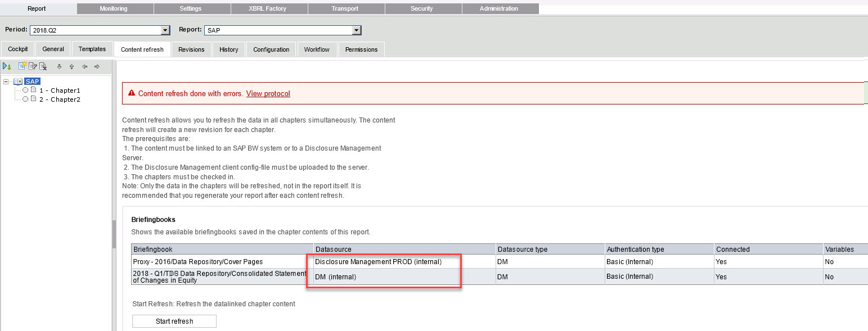Switch to the Permissions tab
The width and height of the screenshot is (868, 331).
click(361, 49)
